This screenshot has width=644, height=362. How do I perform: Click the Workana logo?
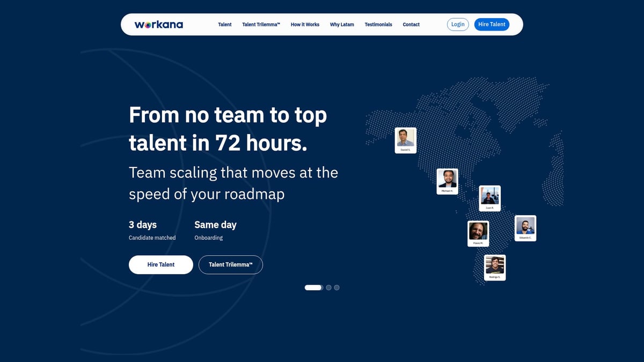(159, 24)
